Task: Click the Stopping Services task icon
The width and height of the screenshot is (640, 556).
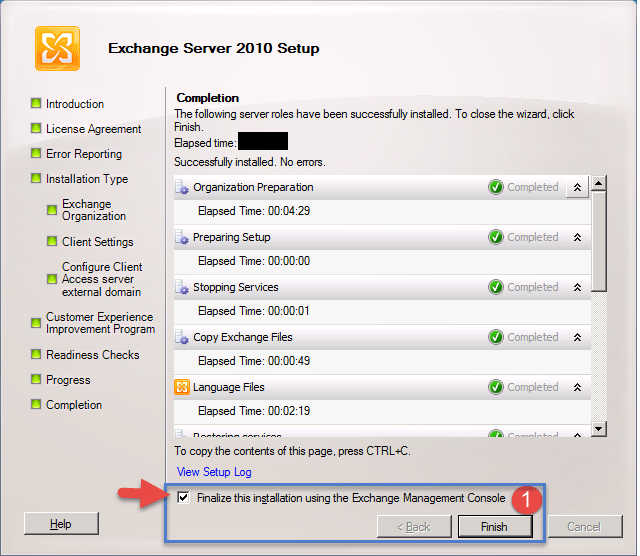Action: [x=182, y=287]
